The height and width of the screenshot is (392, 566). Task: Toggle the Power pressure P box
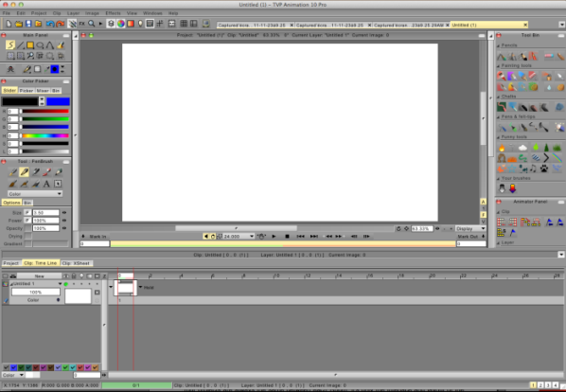point(27,221)
